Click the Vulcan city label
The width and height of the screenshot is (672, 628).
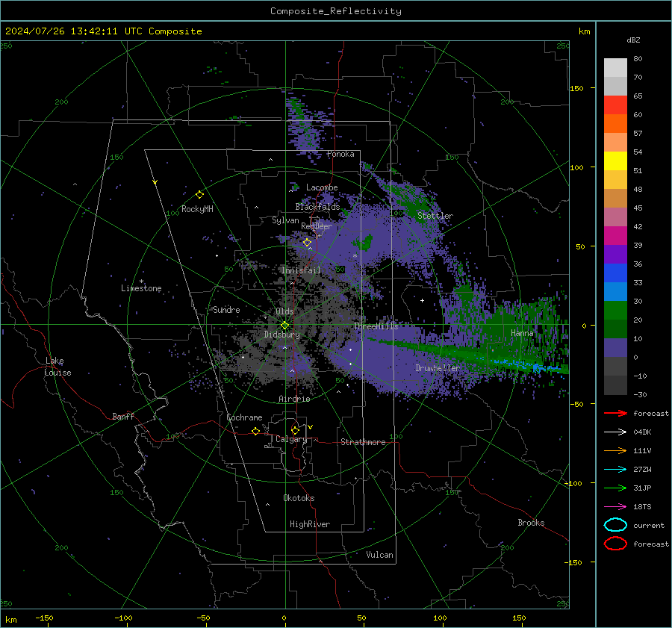point(379,555)
